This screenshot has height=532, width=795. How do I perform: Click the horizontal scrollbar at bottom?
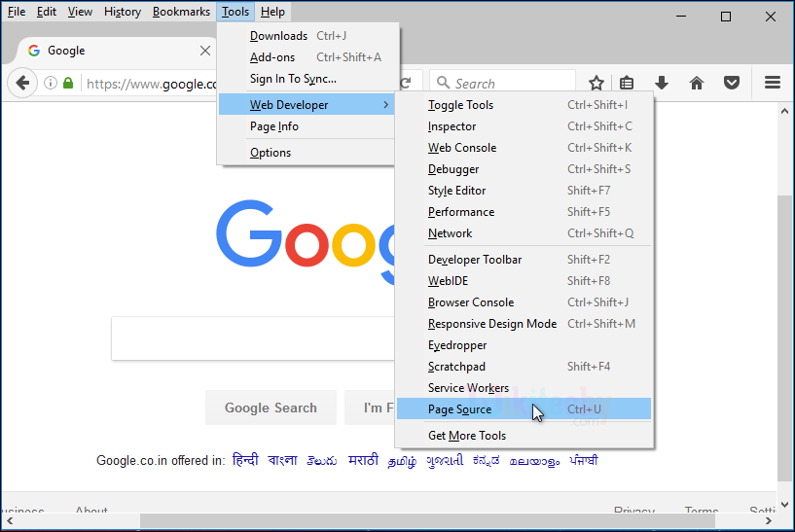pyautogui.click(x=389, y=522)
